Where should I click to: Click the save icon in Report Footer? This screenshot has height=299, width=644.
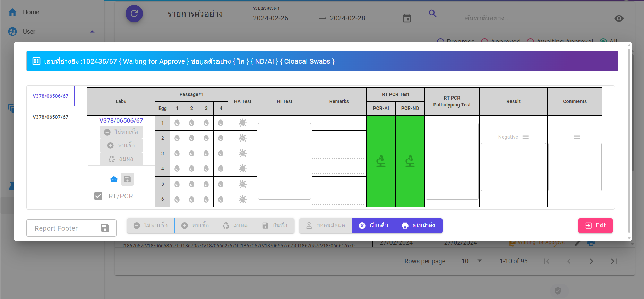pos(105,228)
